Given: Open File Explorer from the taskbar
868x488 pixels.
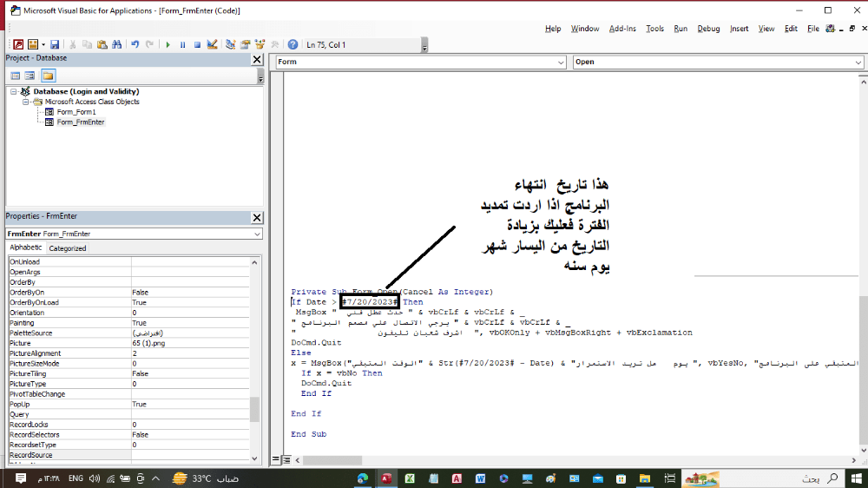Looking at the screenshot, I should [644, 478].
